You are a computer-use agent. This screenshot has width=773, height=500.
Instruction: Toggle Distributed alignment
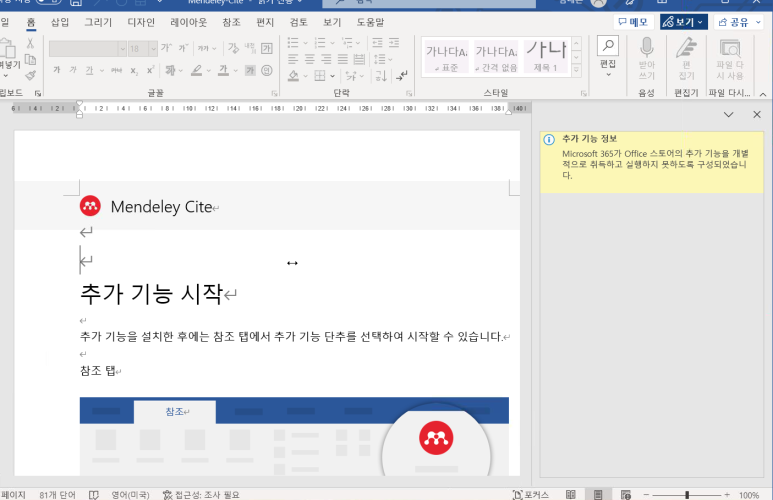359,60
